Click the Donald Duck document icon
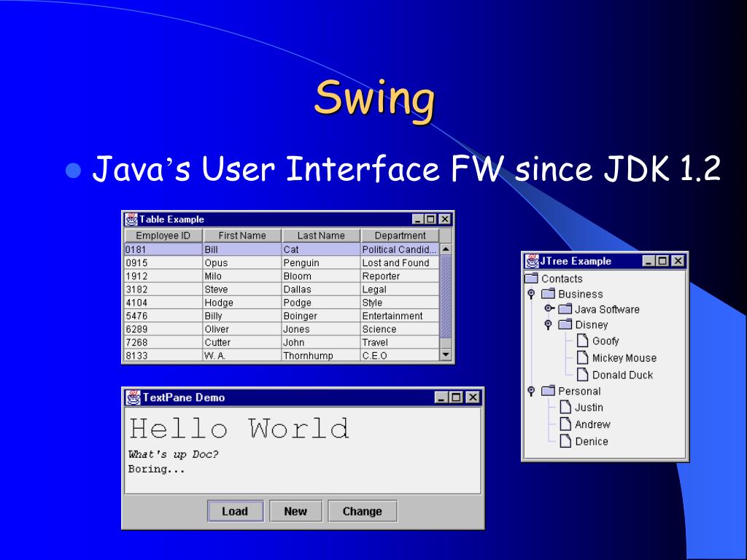Screen dimensions: 747x560 [x=582, y=375]
